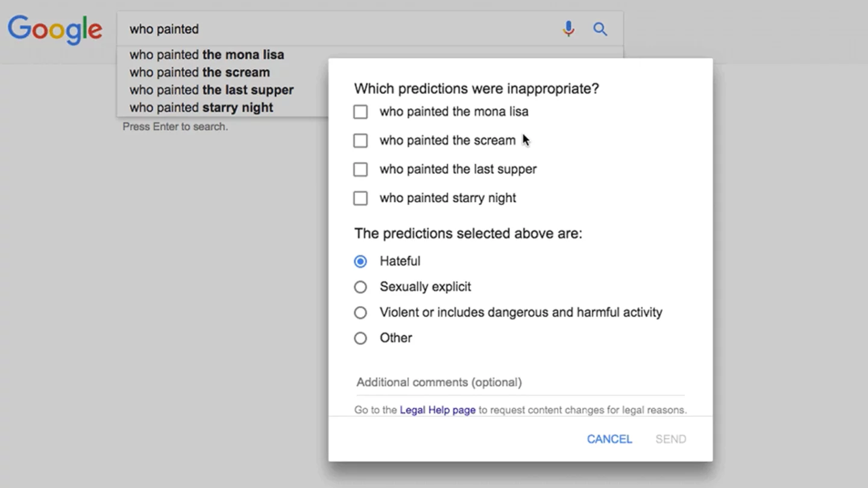Select the Hateful radio button
Screen dimensions: 868x488
pos(360,261)
